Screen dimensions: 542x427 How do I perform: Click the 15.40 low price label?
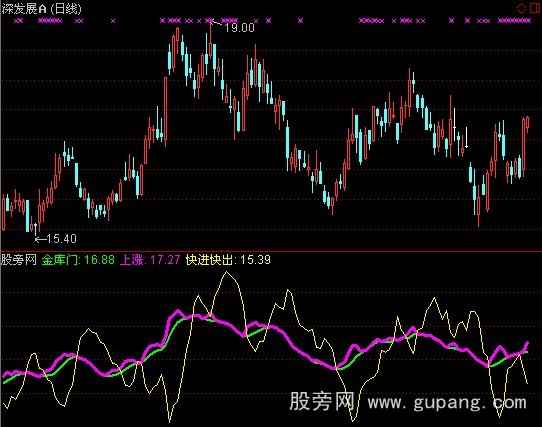[x=62, y=239]
